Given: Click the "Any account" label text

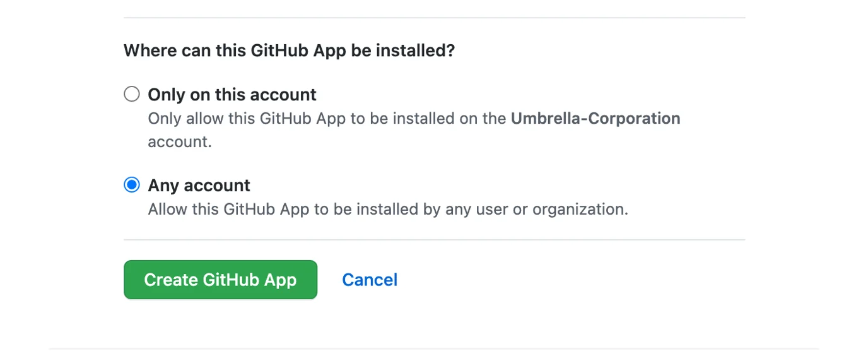Looking at the screenshot, I should pyautogui.click(x=199, y=185).
